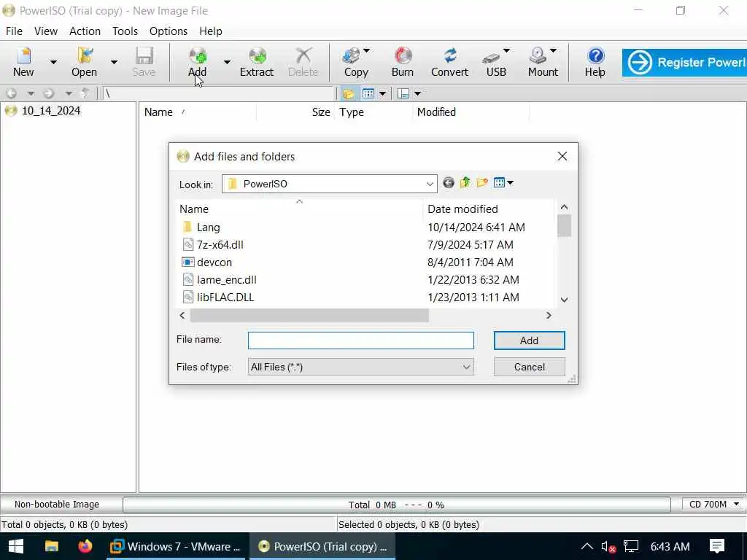This screenshot has height=560, width=747.
Task: Click the file list scroll up arrow
Action: click(564, 207)
